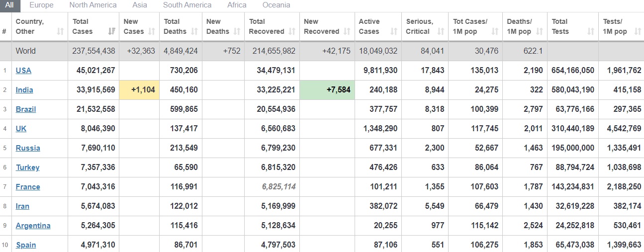
Task: Open the Argentina country link
Action: (33, 226)
